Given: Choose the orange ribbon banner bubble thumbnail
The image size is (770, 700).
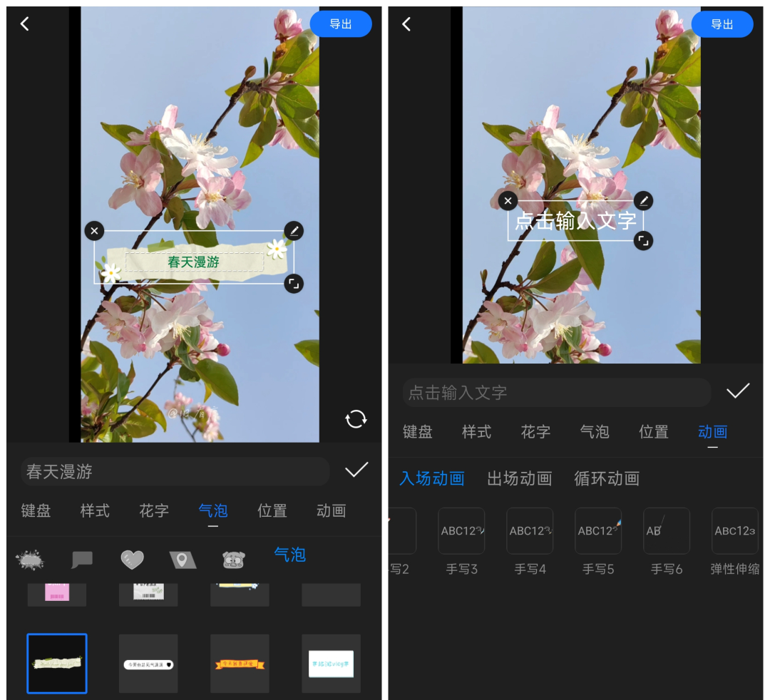Looking at the screenshot, I should coord(240,664).
